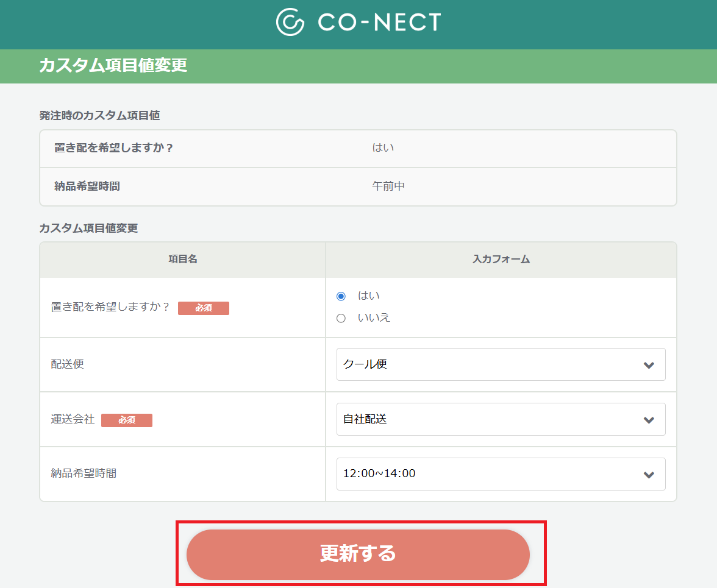717x588 pixels.
Task: Click the CO-NECT swirl logo icon
Action: pos(290,22)
